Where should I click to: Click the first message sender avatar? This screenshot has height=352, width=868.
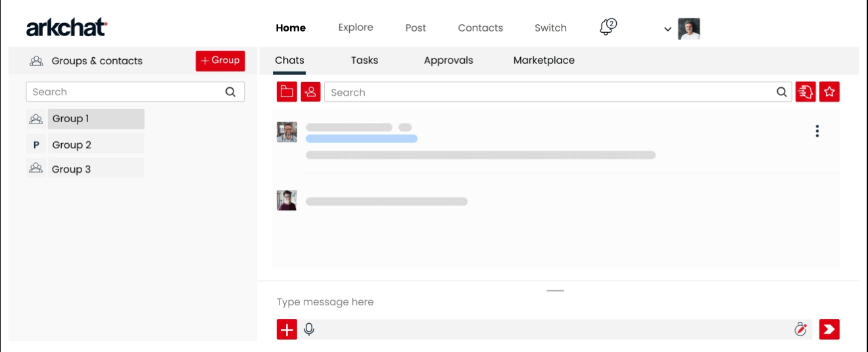point(287,132)
